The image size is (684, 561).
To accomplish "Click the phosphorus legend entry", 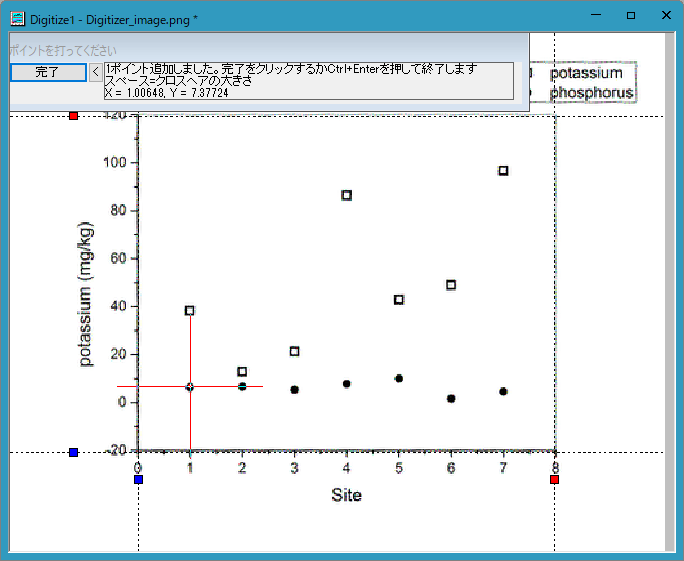I will click(591, 92).
